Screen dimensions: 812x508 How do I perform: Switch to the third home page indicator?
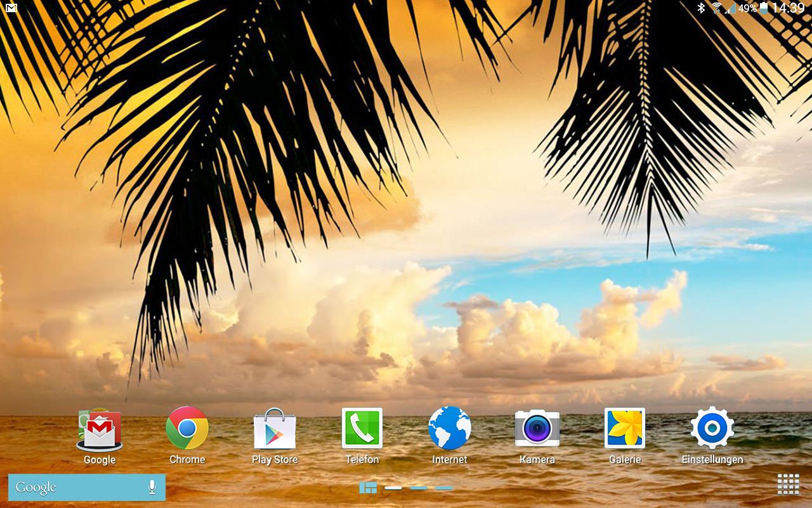tap(419, 488)
